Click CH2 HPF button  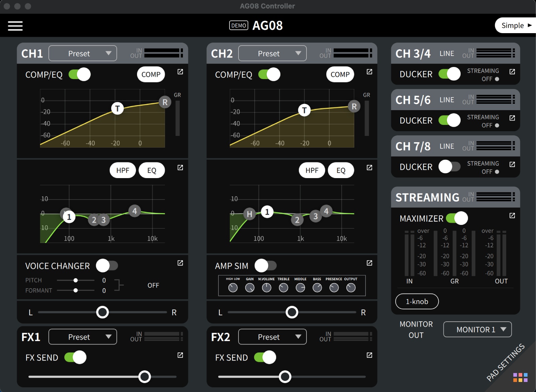[312, 170]
